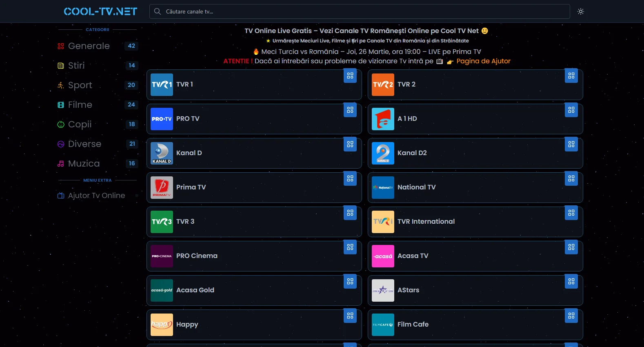Screen dimensions: 644x347
Task: Click the Ajutor TV set icon
Action: click(61, 196)
